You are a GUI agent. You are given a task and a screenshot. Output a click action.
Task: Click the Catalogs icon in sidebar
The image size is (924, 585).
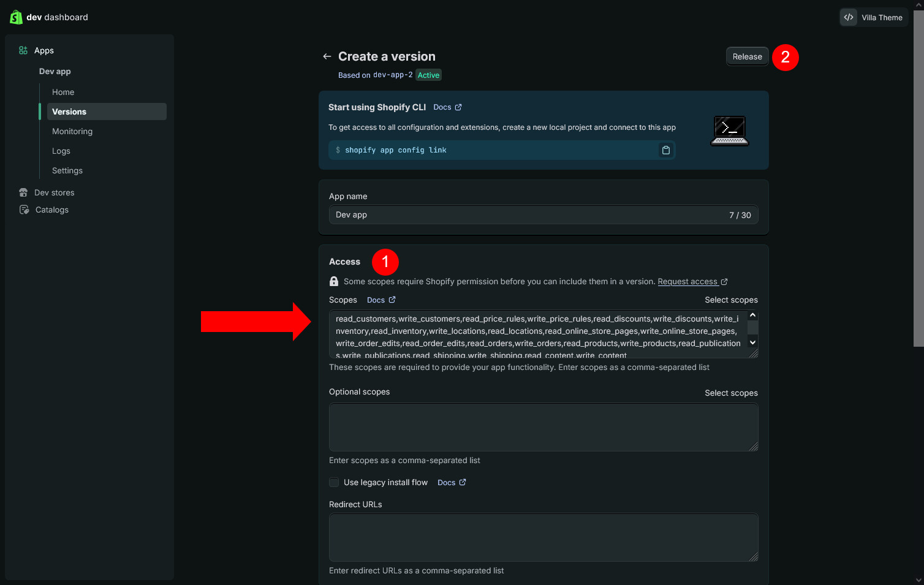pyautogui.click(x=24, y=209)
